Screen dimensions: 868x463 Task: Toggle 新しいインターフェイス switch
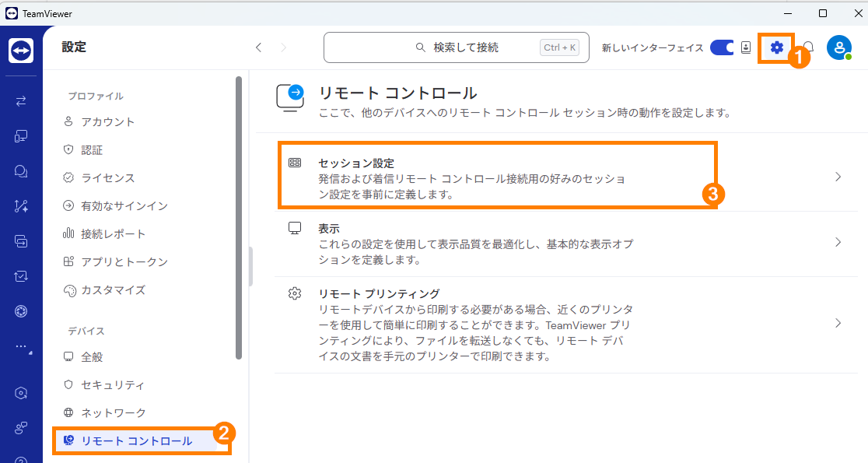722,47
